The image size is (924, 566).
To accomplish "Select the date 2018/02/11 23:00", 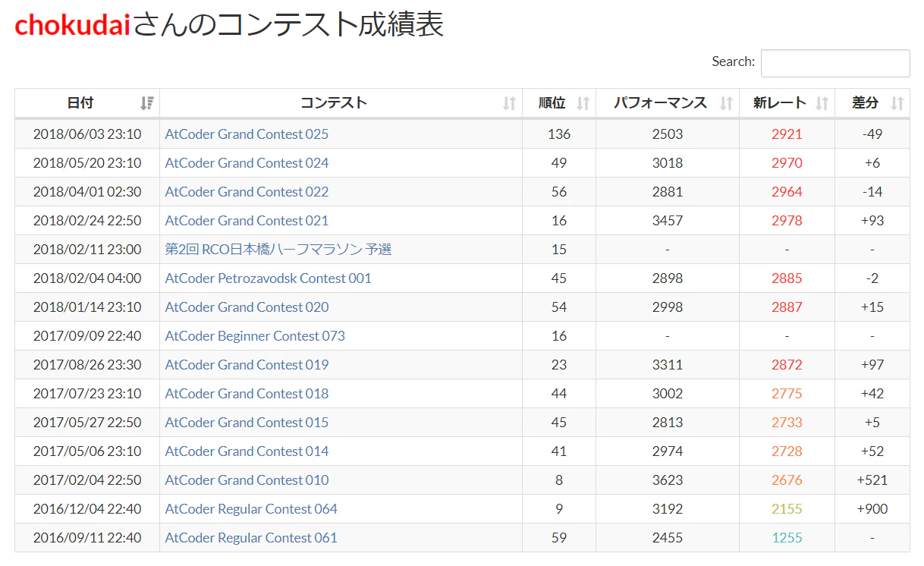I will pos(87,250).
